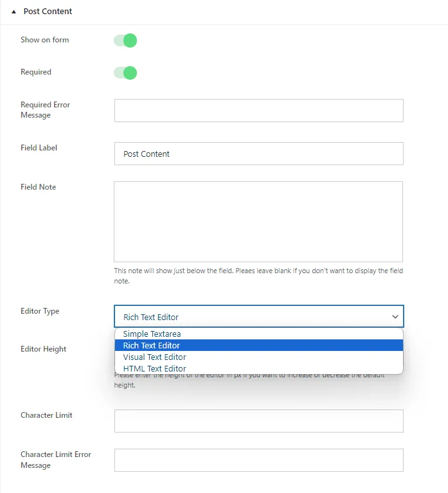448x493 pixels.
Task: Focus Character Limit Error Message field
Action: click(259, 460)
